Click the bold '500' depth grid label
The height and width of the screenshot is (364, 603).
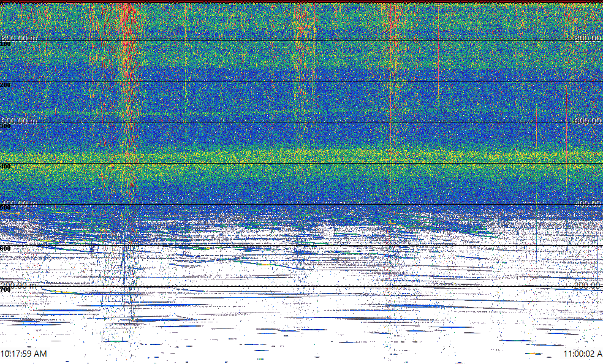point(6,208)
